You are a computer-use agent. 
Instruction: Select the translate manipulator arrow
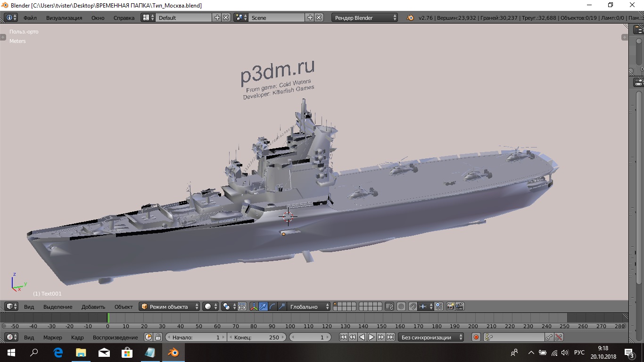pos(263,306)
